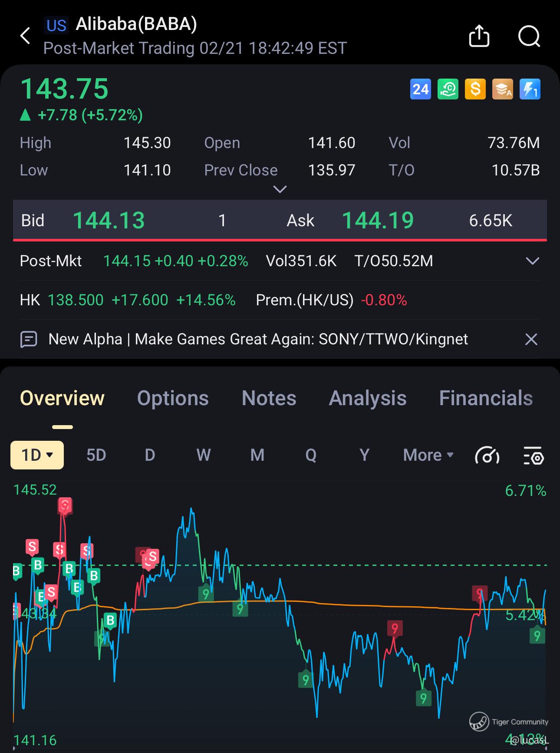Image resolution: width=560 pixels, height=753 pixels.
Task: Switch to the Financials tab
Action: 486,398
